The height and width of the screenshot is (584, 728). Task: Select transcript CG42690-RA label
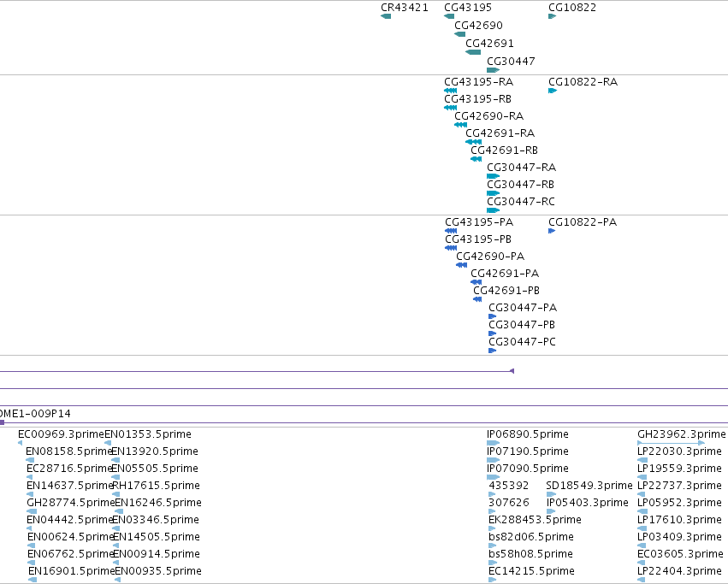click(488, 116)
